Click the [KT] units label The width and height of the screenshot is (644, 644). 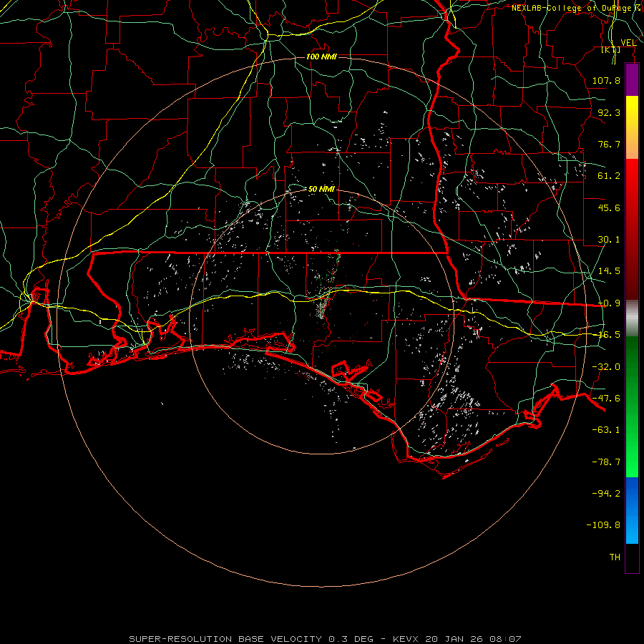(611, 50)
